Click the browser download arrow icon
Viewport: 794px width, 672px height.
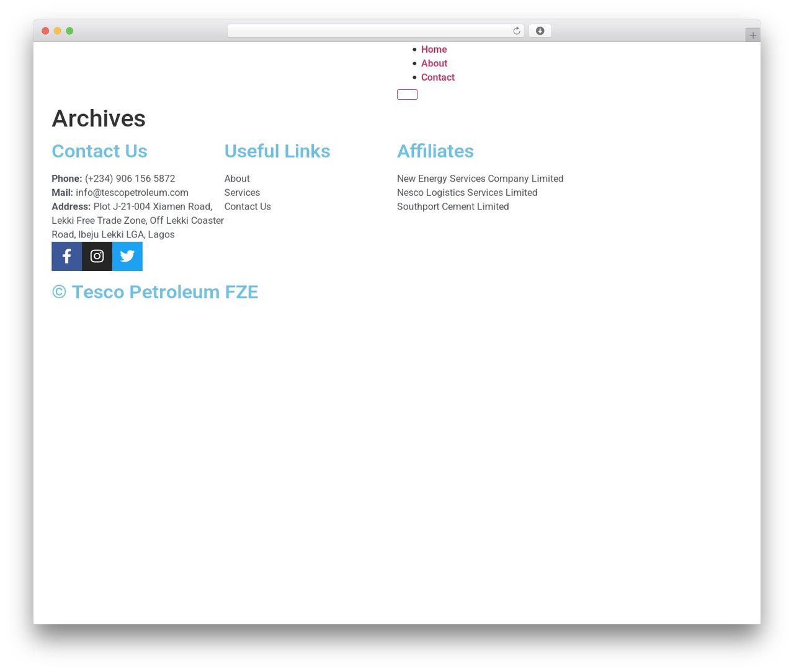pyautogui.click(x=540, y=31)
